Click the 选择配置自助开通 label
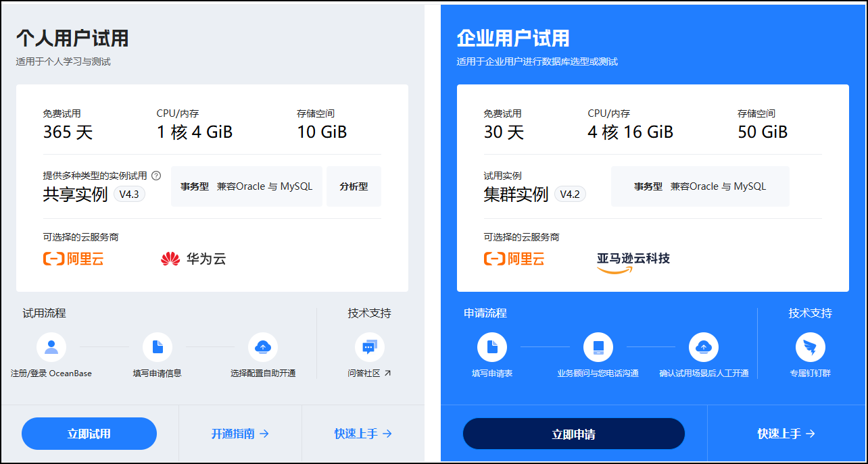The width and height of the screenshot is (868, 464). (263, 373)
